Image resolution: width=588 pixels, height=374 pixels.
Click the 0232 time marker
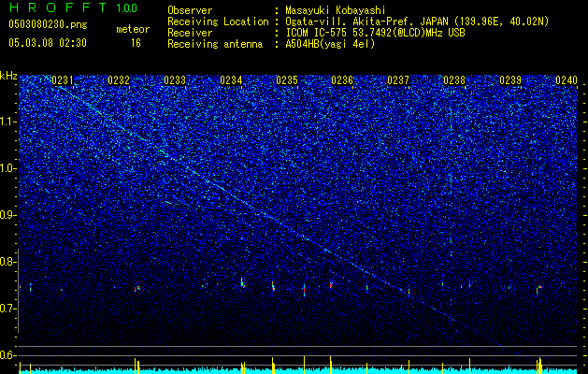119,80
